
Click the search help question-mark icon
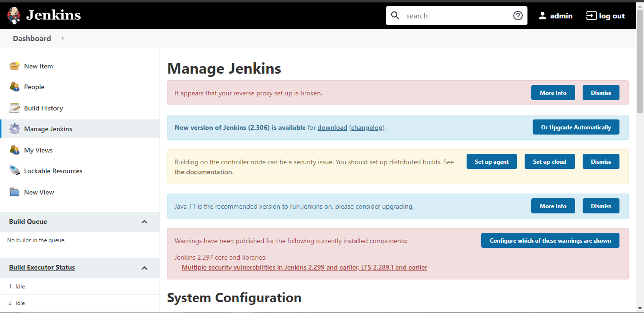pos(518,16)
